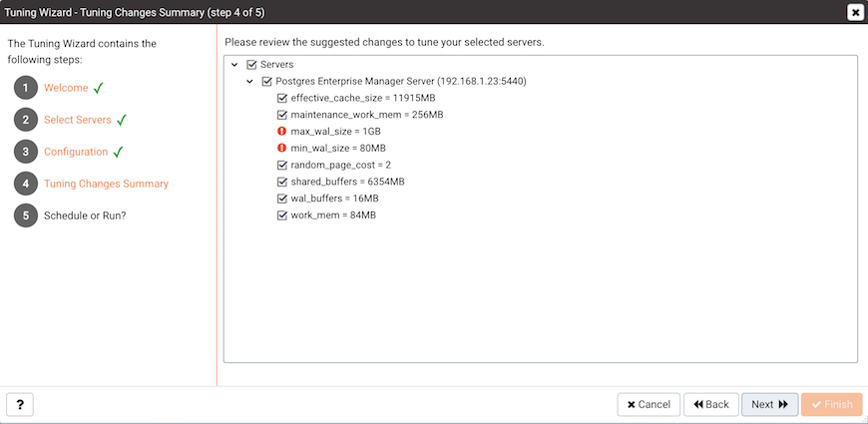This screenshot has width=868, height=424.
Task: Close the Tuning Wizard dialog
Action: pyautogui.click(x=855, y=12)
